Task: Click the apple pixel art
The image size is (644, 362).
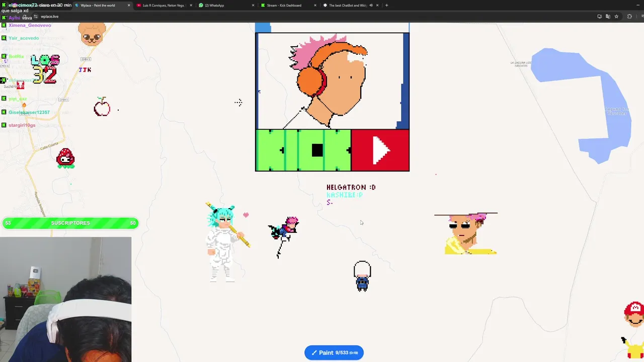Action: click(102, 107)
